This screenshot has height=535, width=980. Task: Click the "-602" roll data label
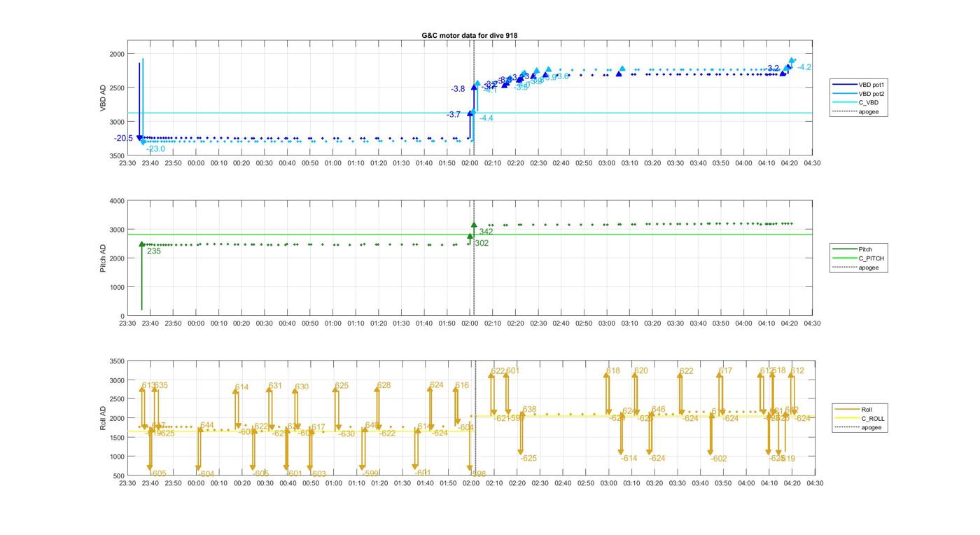click(x=718, y=459)
